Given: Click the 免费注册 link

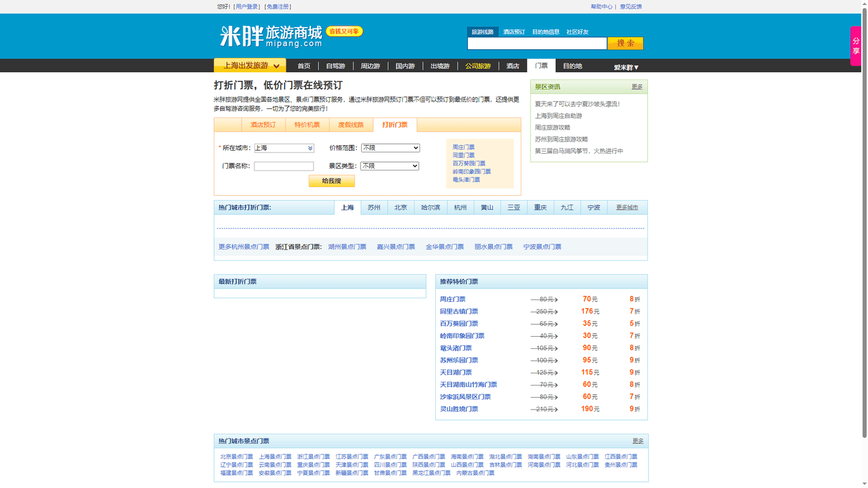Looking at the screenshot, I should [278, 7].
